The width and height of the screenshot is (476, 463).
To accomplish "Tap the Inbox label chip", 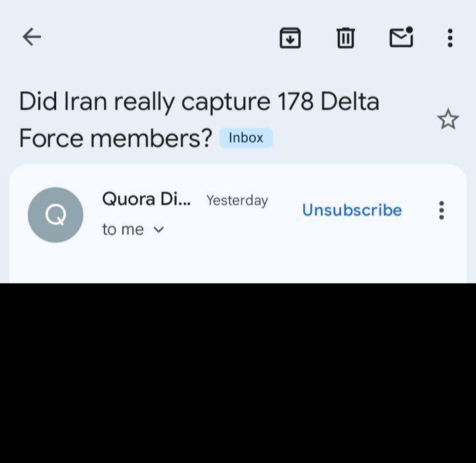I will click(x=246, y=138).
